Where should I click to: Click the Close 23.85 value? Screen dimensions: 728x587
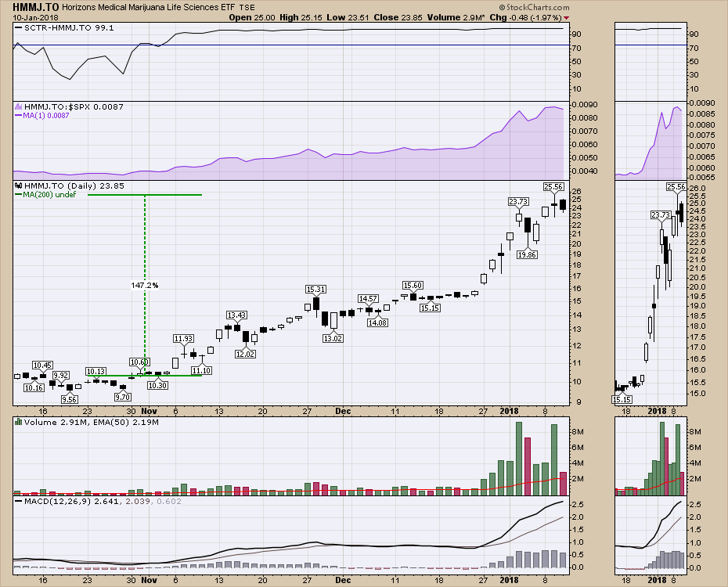pos(398,18)
